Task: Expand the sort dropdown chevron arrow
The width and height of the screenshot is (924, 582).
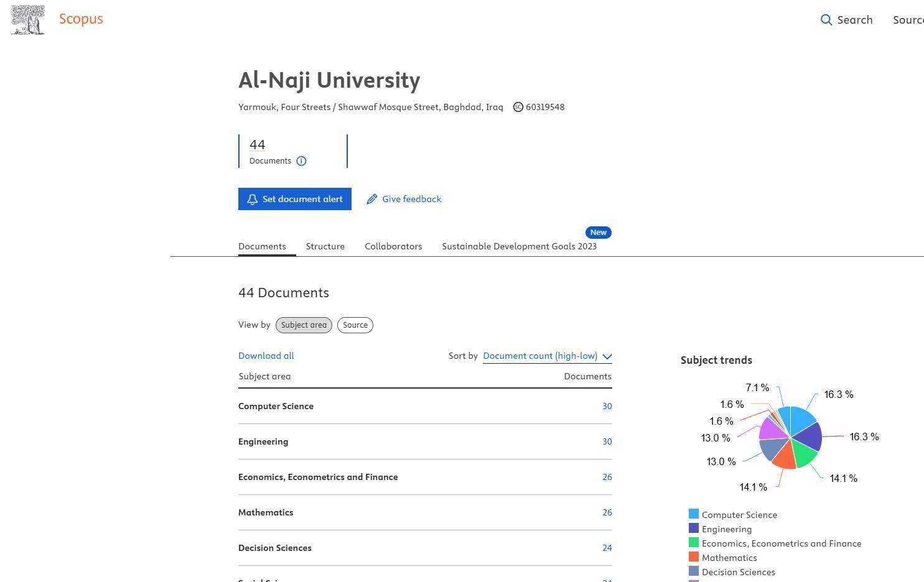Action: (x=607, y=357)
